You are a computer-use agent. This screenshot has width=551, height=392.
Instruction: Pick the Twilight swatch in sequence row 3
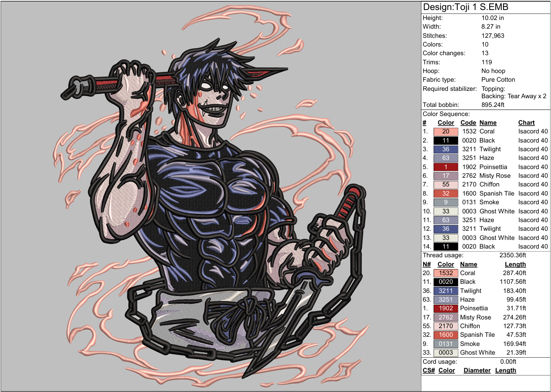[446, 149]
